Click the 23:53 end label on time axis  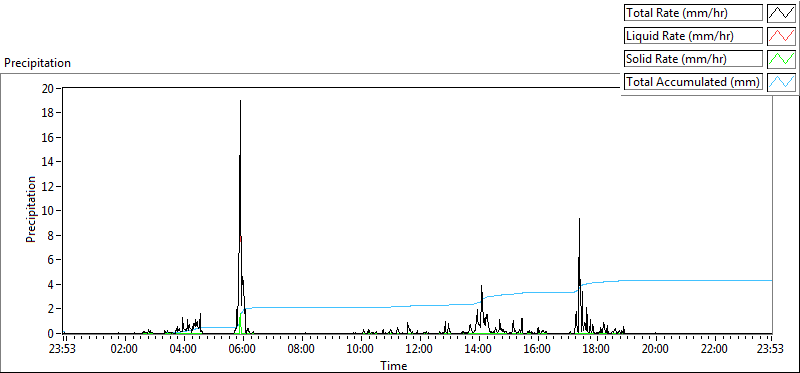(771, 350)
